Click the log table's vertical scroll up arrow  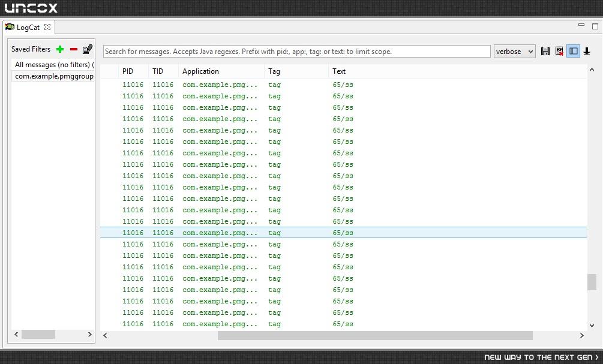[x=592, y=70]
